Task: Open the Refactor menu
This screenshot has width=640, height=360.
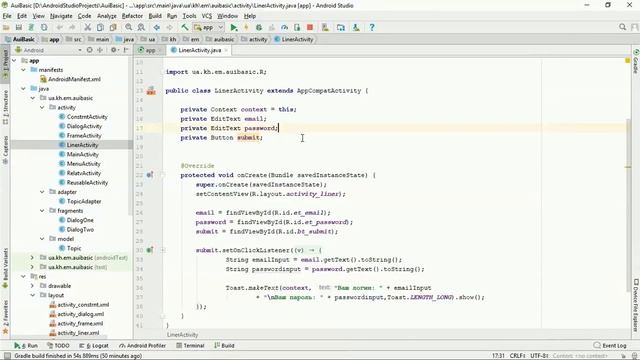Action: 132,16
